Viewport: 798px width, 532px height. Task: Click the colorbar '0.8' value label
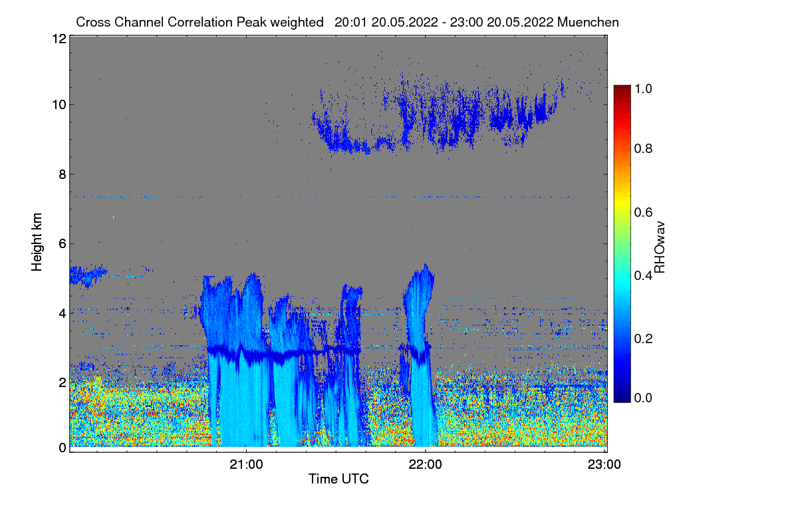pos(642,148)
